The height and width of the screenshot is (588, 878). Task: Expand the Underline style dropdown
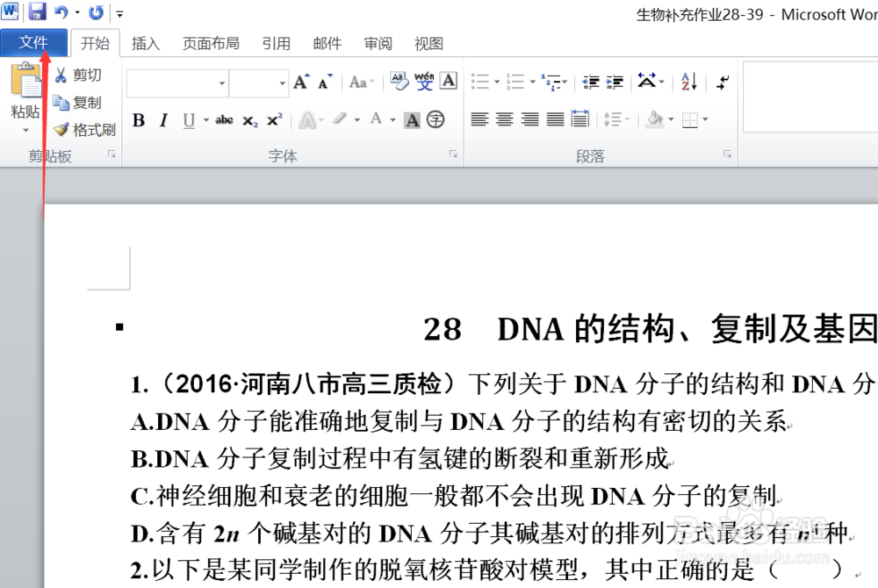coord(205,120)
